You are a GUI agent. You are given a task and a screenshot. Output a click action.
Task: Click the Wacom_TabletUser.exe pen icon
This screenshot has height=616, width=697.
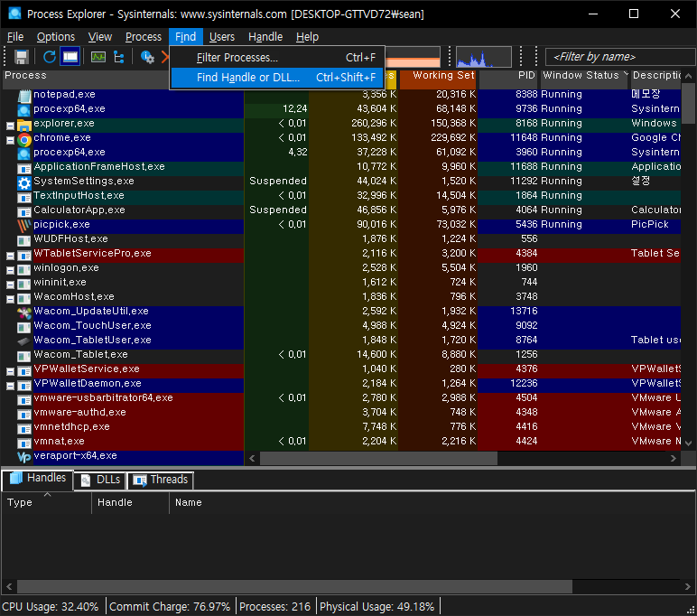[24, 341]
